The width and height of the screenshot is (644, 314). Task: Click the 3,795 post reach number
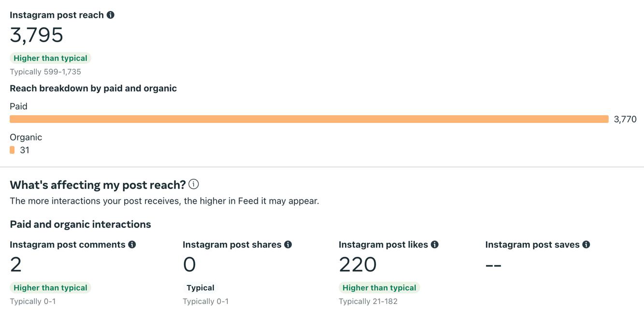[37, 35]
